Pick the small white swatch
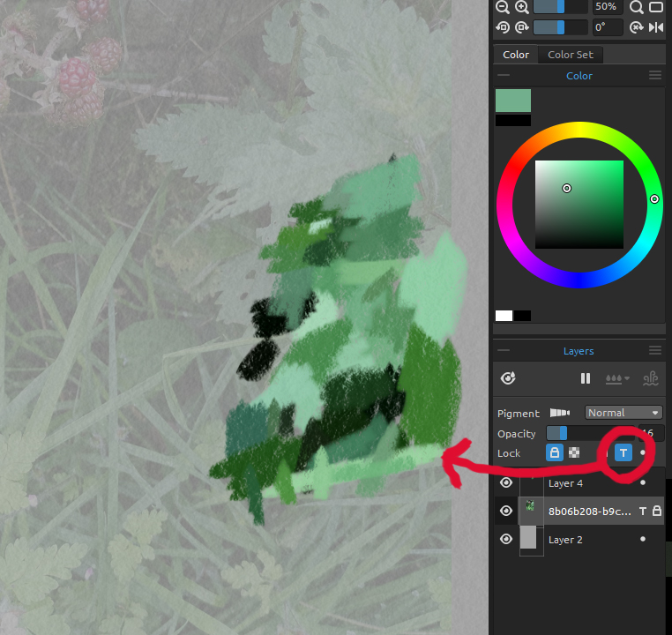The height and width of the screenshot is (635, 672). pyautogui.click(x=504, y=316)
